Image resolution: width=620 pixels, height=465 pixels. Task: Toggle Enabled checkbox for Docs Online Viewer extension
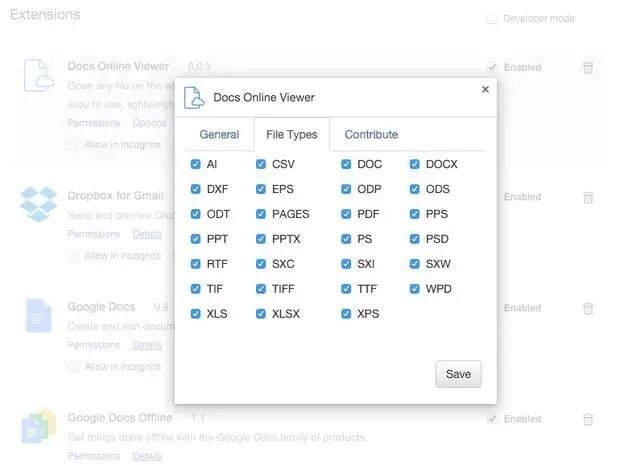(x=491, y=68)
